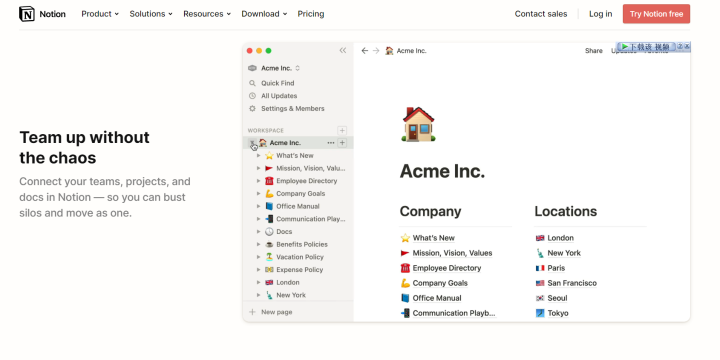
Task: Open the Download dropdown menu
Action: tap(264, 14)
